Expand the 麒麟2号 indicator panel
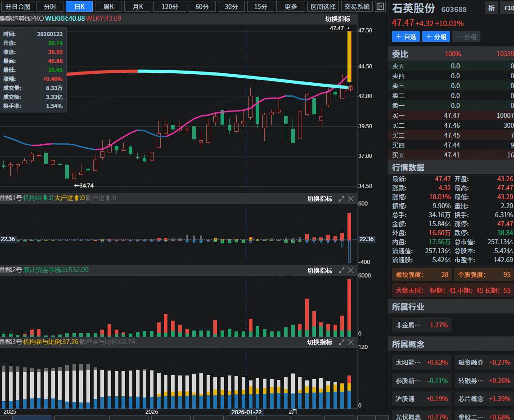Image resolution: width=514 pixels, height=420 pixels. 342,270
